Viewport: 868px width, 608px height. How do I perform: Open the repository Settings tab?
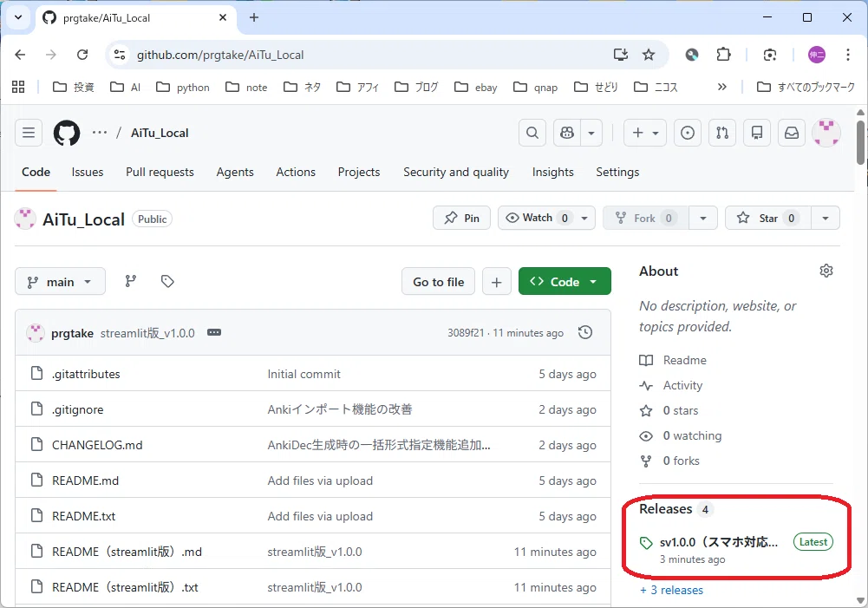[x=617, y=173]
